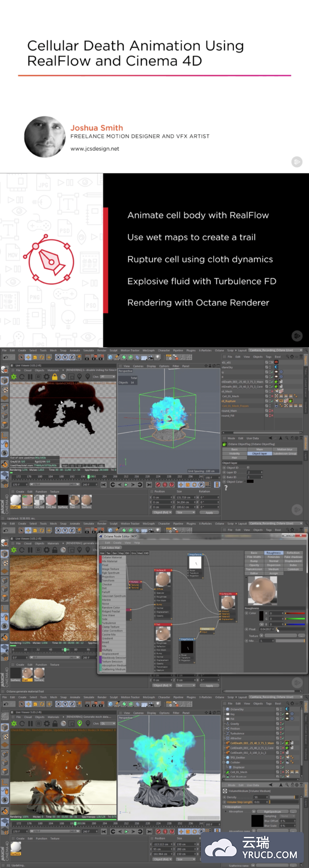Click Roughness color swatch in Node Editor

261,615
